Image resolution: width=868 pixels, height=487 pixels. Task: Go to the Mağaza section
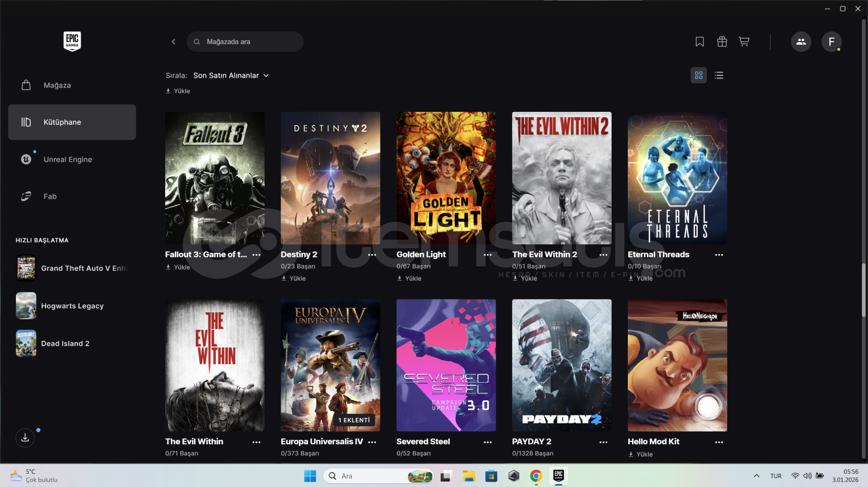coord(57,85)
